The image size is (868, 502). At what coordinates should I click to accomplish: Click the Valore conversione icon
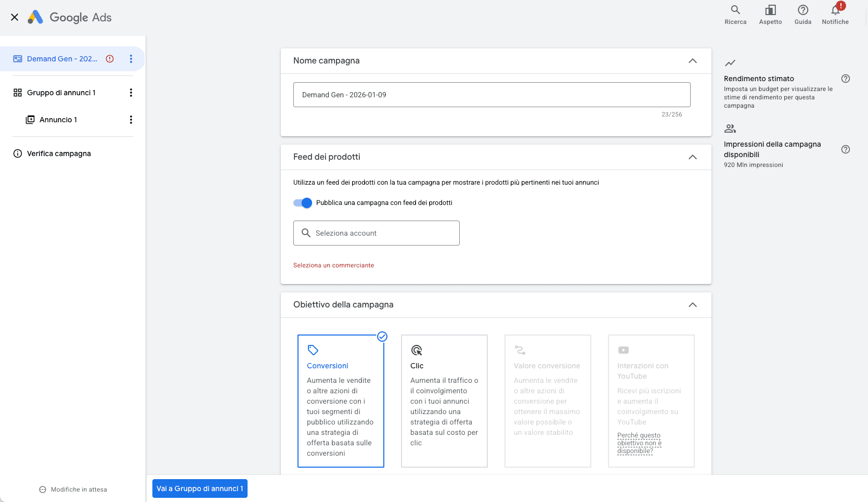coord(520,350)
